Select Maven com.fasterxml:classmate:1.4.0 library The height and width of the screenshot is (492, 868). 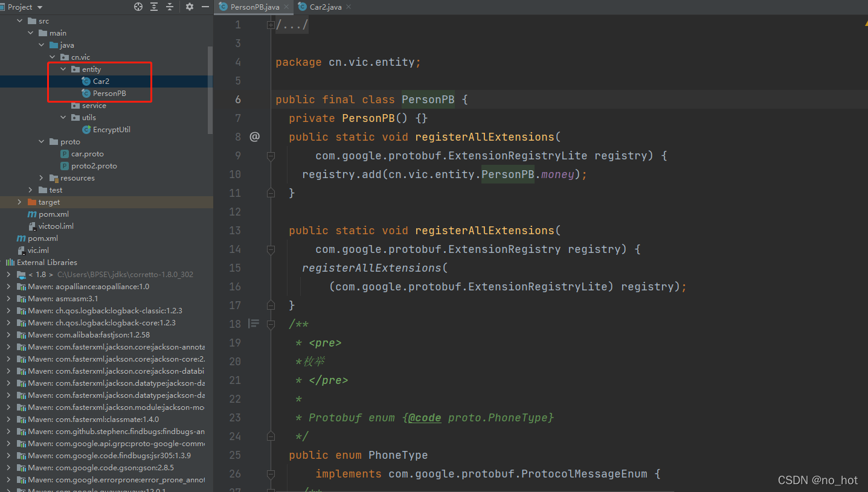tap(93, 420)
